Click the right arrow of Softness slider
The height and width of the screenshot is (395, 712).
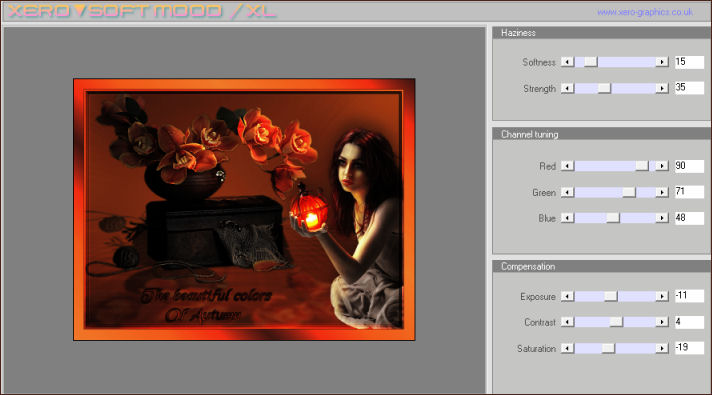pos(662,62)
